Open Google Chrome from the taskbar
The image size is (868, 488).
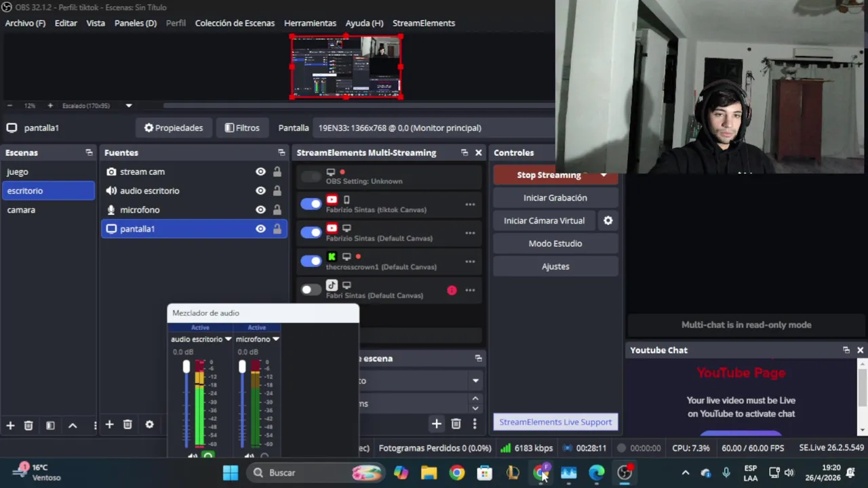point(457,472)
